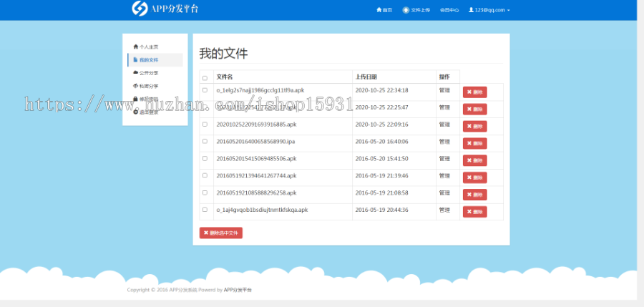
Task: Click the house icon next to 个人主页
Action: (136, 47)
